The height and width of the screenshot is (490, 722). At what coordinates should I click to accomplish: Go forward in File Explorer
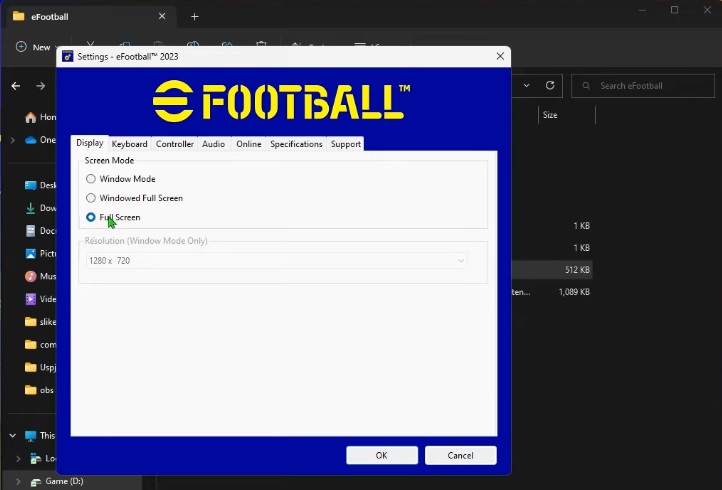click(41, 86)
